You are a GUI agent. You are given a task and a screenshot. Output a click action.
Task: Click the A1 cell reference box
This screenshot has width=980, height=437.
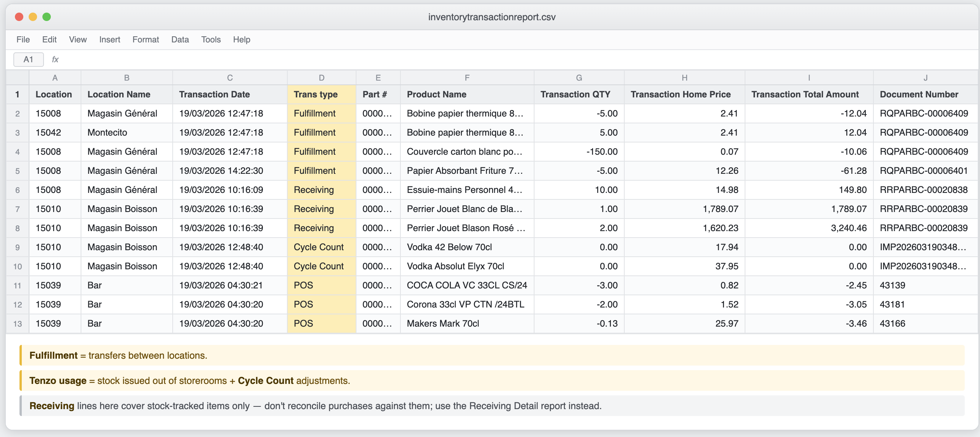click(x=29, y=60)
